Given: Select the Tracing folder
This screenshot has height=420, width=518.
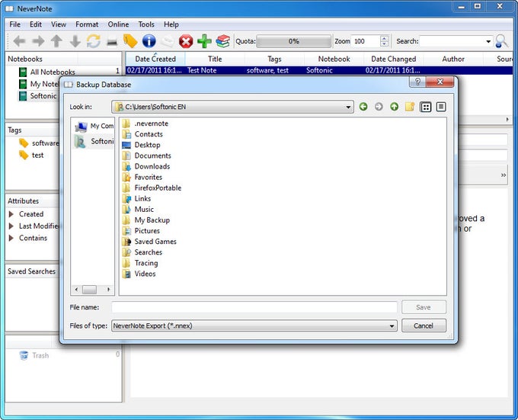Looking at the screenshot, I should [140, 263].
